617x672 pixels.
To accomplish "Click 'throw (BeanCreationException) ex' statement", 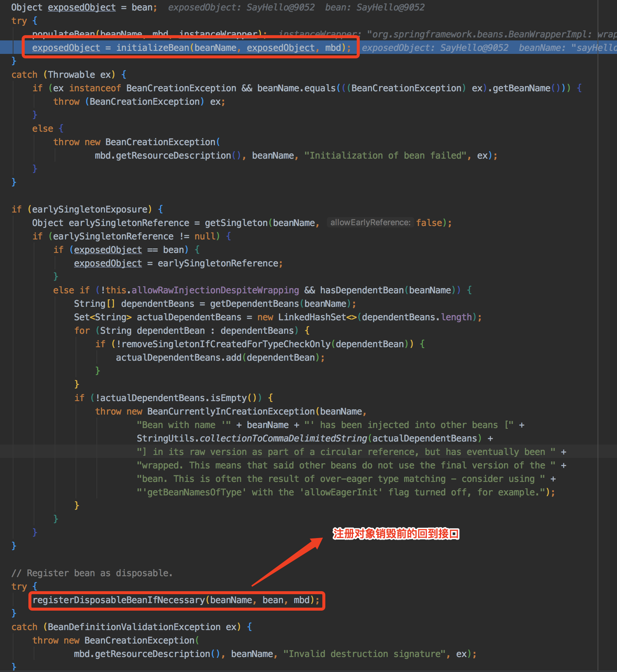I will pyautogui.click(x=139, y=102).
